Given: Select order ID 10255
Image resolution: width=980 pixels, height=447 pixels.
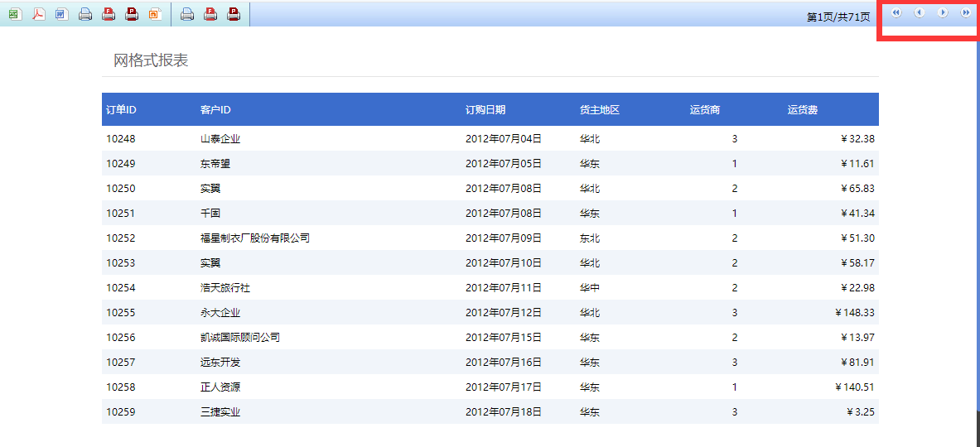Looking at the screenshot, I should point(121,313).
